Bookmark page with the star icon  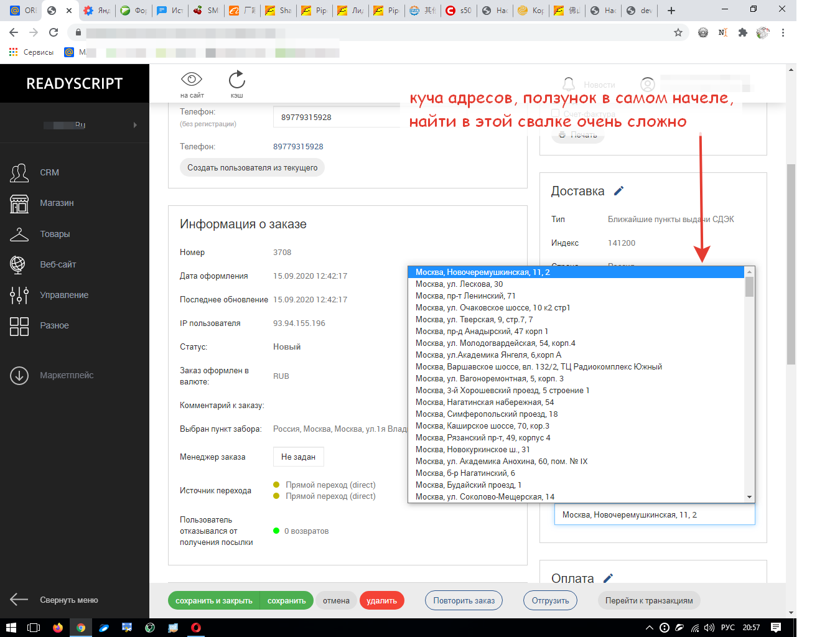coord(678,32)
